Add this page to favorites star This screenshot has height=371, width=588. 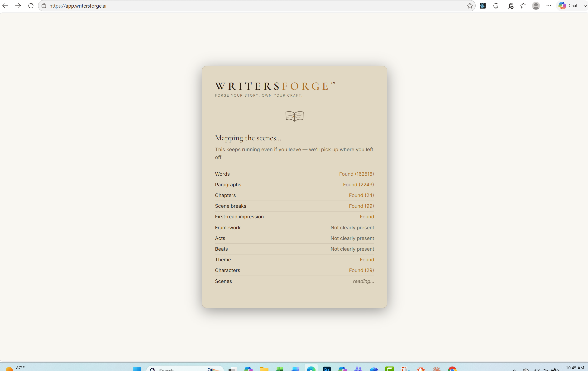coord(470,6)
